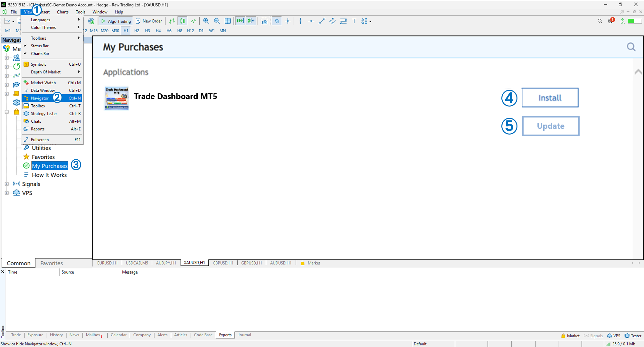
Task: Collapse the Market node in Navigator
Action: click(7, 112)
